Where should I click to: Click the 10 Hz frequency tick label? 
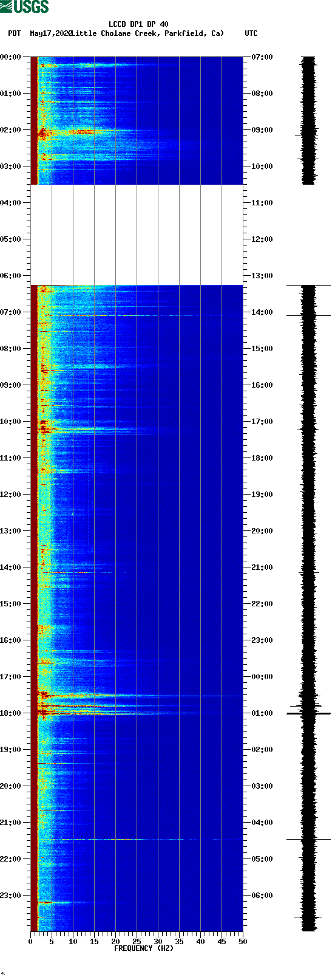point(73,942)
